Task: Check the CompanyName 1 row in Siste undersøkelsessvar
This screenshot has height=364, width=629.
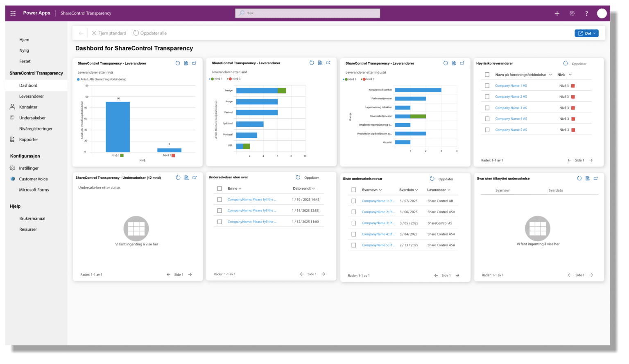Action: pos(354,201)
